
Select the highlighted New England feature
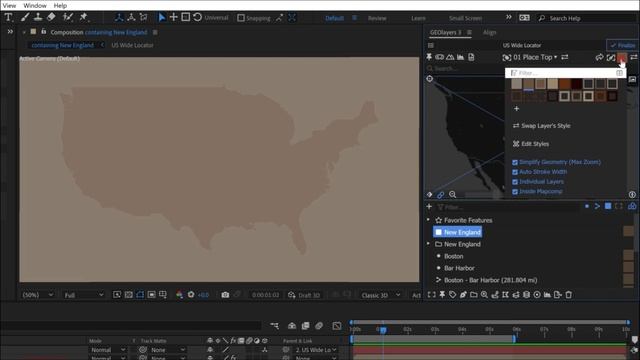[458, 232]
